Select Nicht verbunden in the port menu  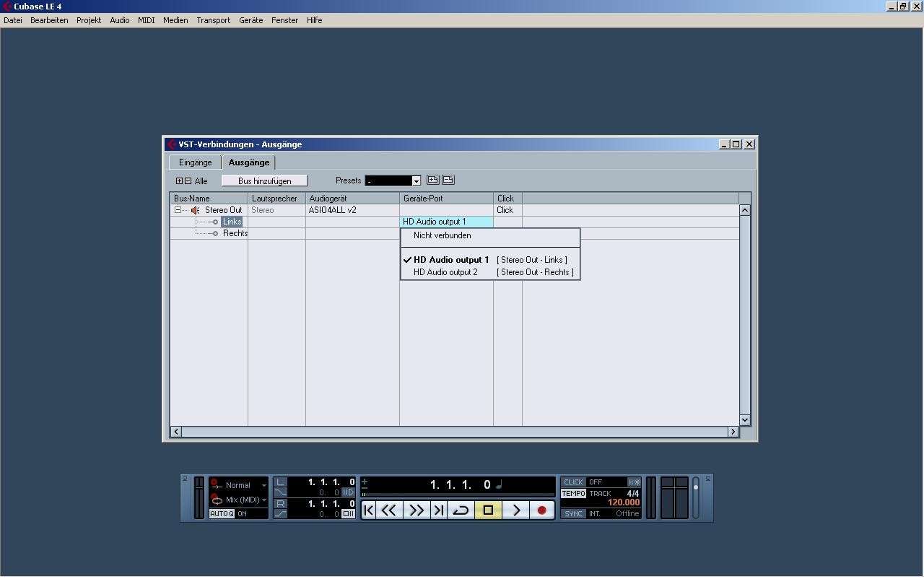490,235
